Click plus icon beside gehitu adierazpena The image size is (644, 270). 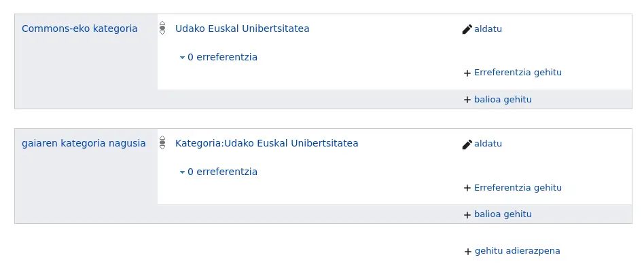click(x=467, y=251)
